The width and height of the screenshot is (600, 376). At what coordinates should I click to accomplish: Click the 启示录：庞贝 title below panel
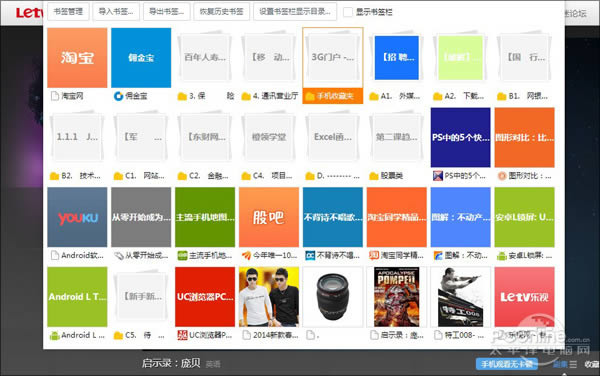click(x=171, y=363)
